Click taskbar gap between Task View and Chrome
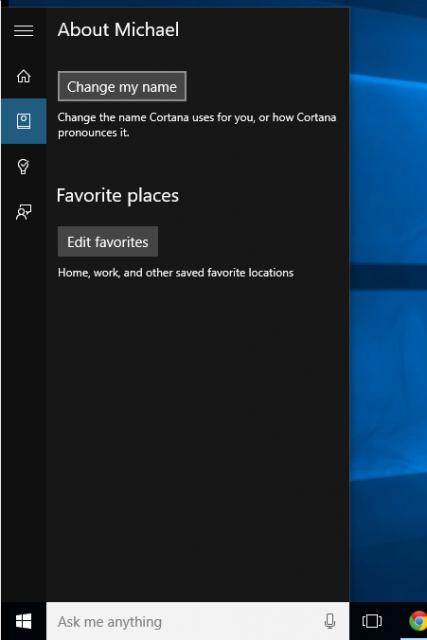 (395, 621)
